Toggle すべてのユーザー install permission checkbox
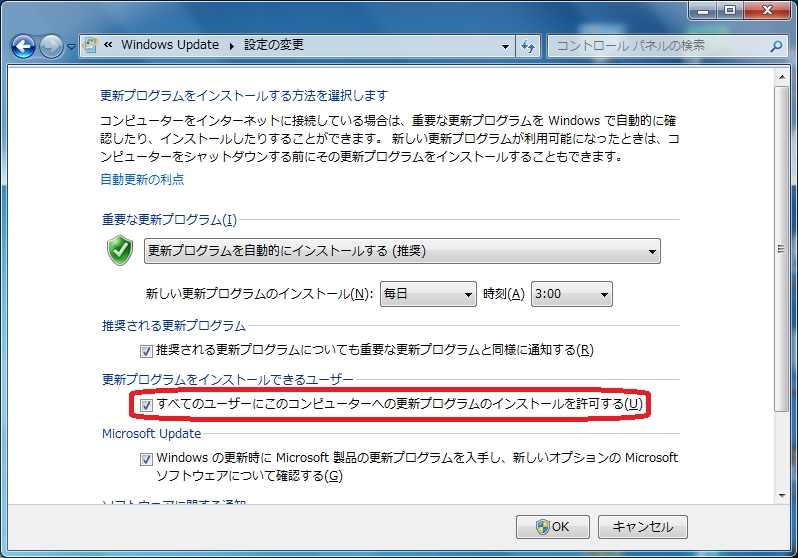Viewport: 798px width, 558px height. (146, 405)
